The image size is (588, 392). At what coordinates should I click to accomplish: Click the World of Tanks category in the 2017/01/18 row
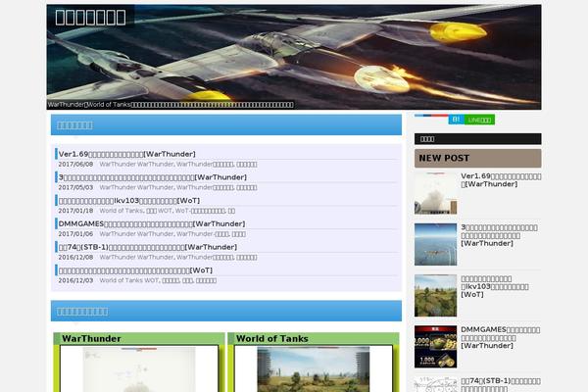pos(122,211)
